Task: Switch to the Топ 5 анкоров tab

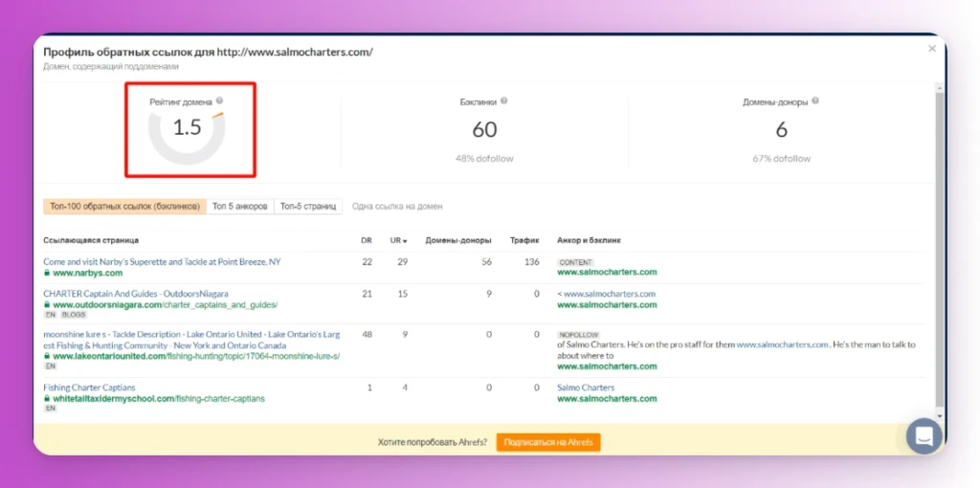Action: click(x=240, y=206)
